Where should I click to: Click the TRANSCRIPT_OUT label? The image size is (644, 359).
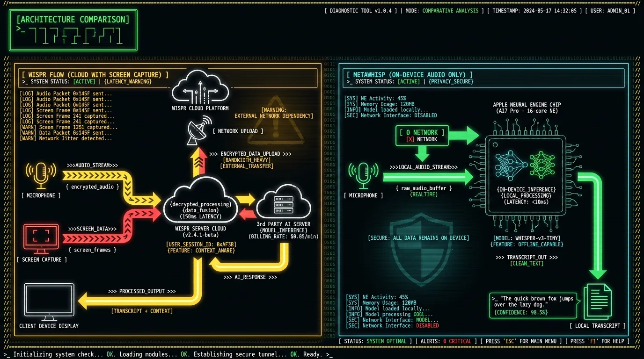click(527, 257)
